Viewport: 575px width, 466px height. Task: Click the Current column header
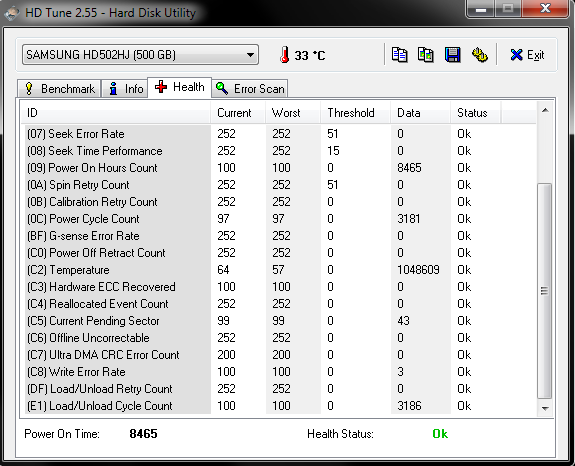(238, 113)
